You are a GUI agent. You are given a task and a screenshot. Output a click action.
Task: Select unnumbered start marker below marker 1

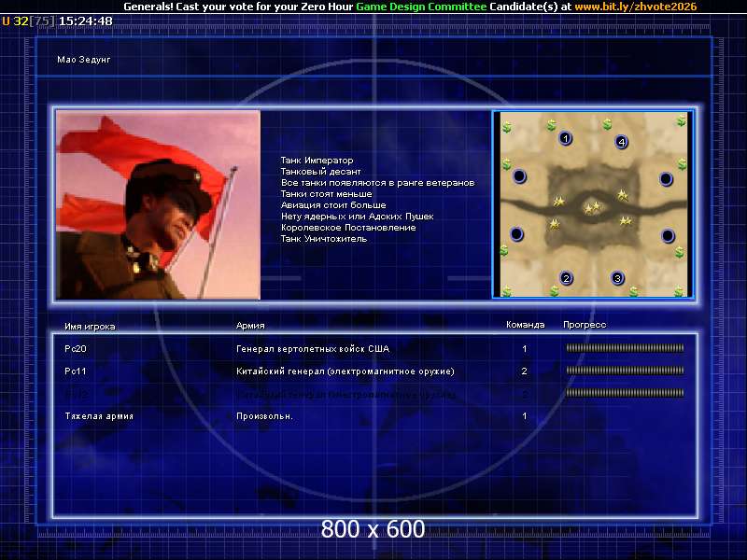tap(519, 176)
